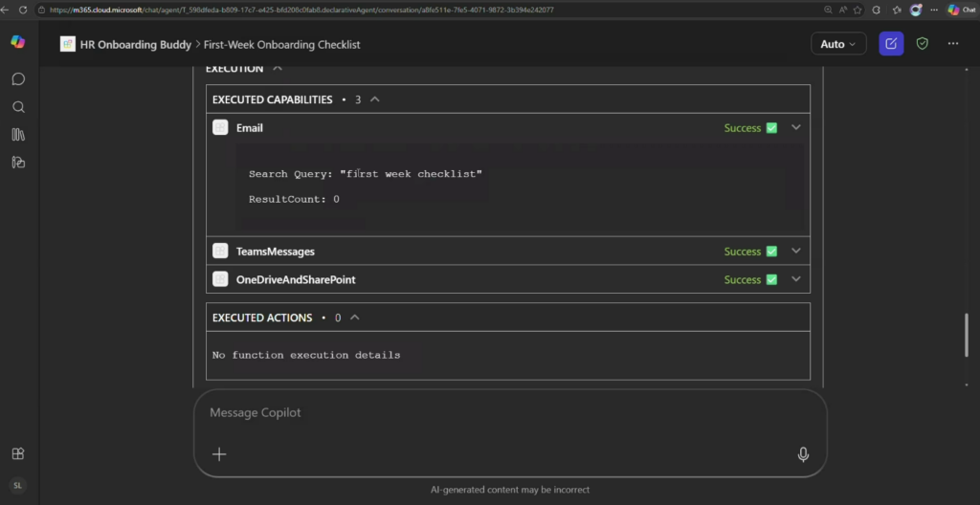Click the HR Onboarding Buddy breadcrumb

[134, 44]
